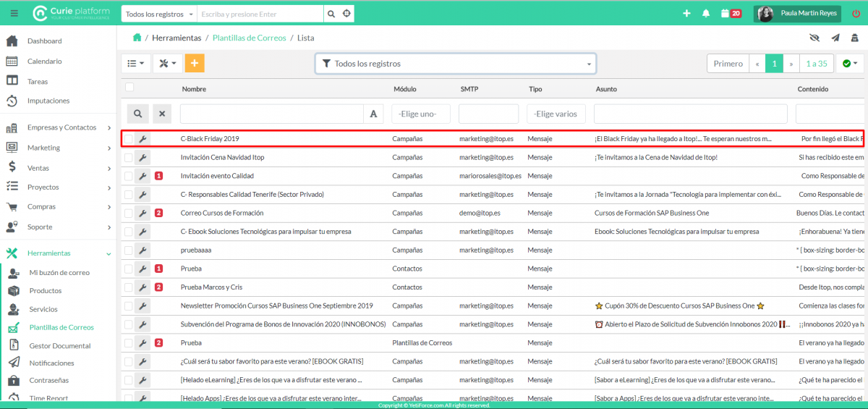868x409 pixels.
Task: Open the notifications bell icon
Action: [x=706, y=14]
